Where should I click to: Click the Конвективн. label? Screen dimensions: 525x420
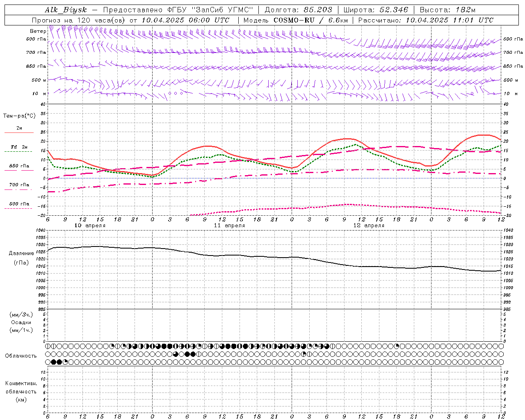pos(21,383)
